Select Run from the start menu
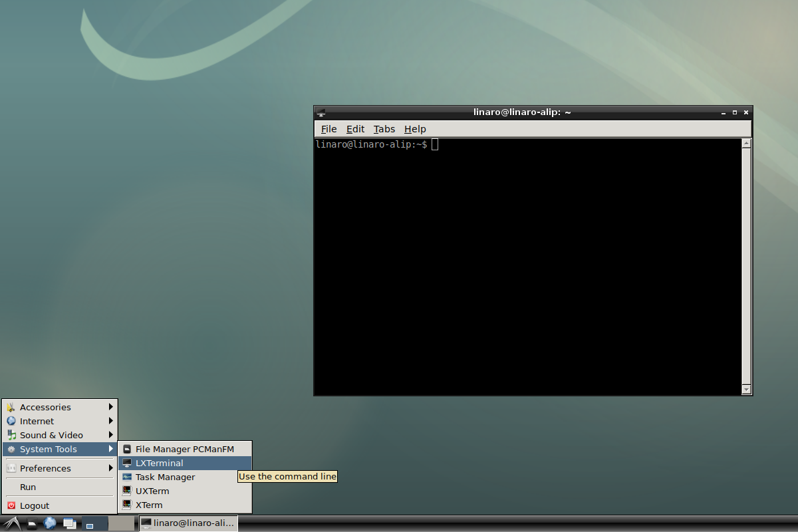 point(28,487)
